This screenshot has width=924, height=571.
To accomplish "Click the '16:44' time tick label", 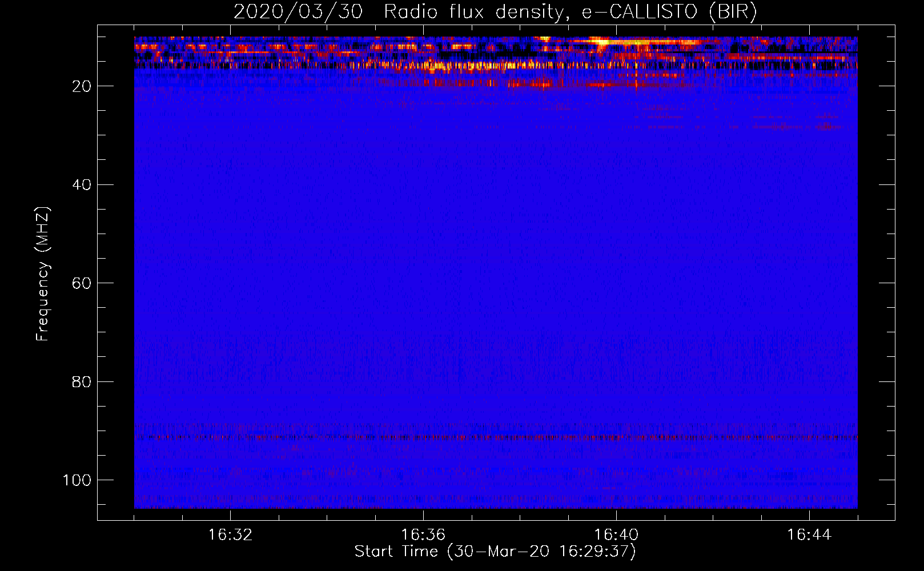I will tap(809, 535).
